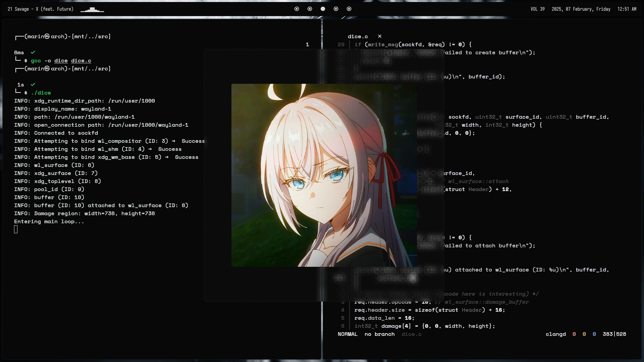The image size is (644, 362).
Task: Click the NORMAL mode indicator in statusline
Action: coord(347,334)
